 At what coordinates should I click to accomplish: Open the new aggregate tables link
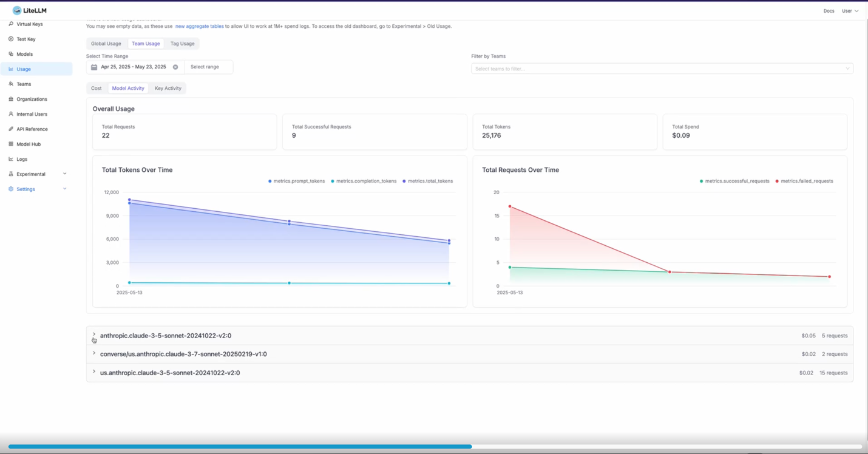[x=199, y=26]
